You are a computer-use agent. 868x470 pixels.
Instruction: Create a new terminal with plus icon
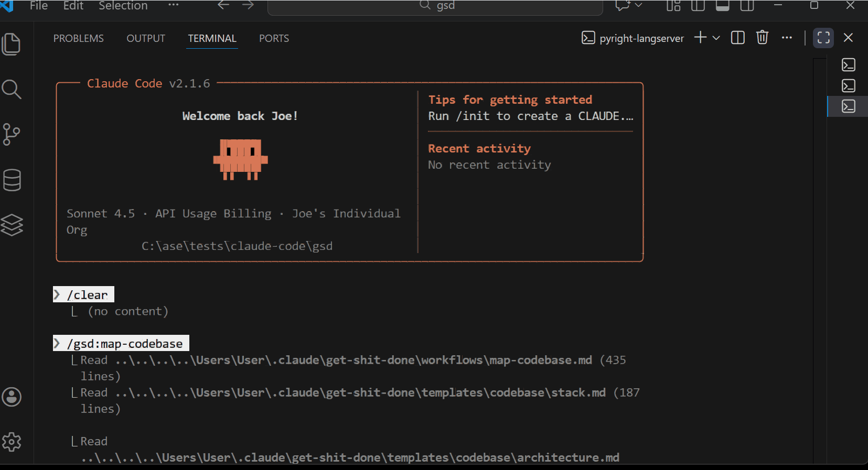point(700,38)
